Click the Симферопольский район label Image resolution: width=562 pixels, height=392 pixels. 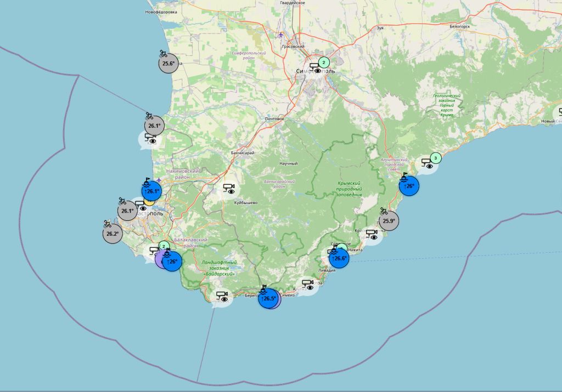pos(249,55)
